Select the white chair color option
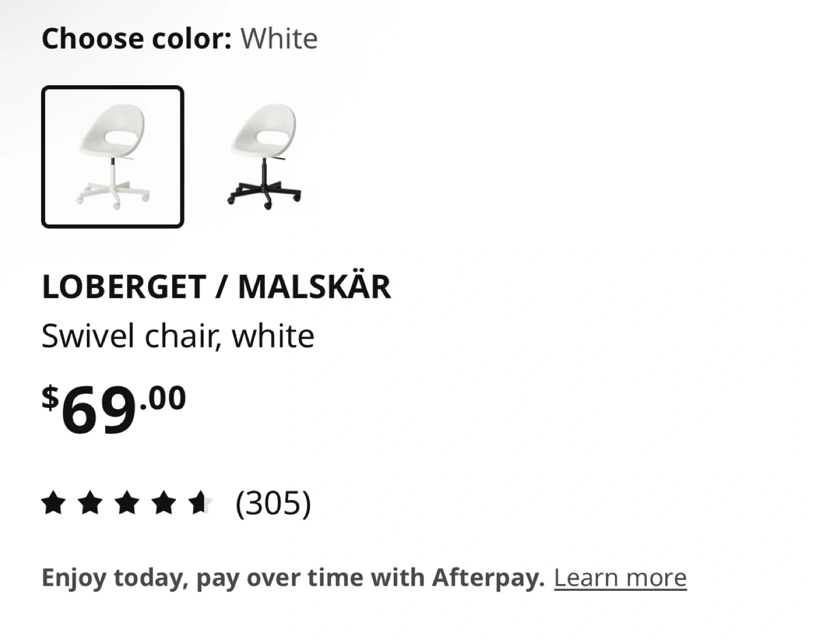 click(113, 157)
